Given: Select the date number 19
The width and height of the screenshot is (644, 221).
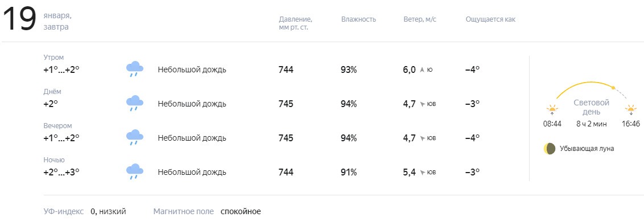Looking at the screenshot, I should tap(19, 20).
